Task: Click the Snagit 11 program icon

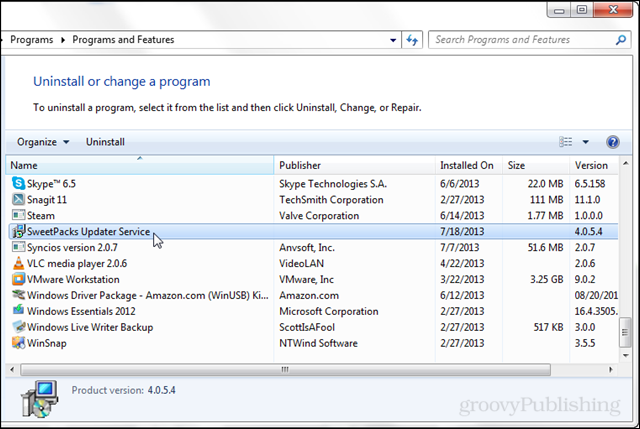Action: (18, 199)
